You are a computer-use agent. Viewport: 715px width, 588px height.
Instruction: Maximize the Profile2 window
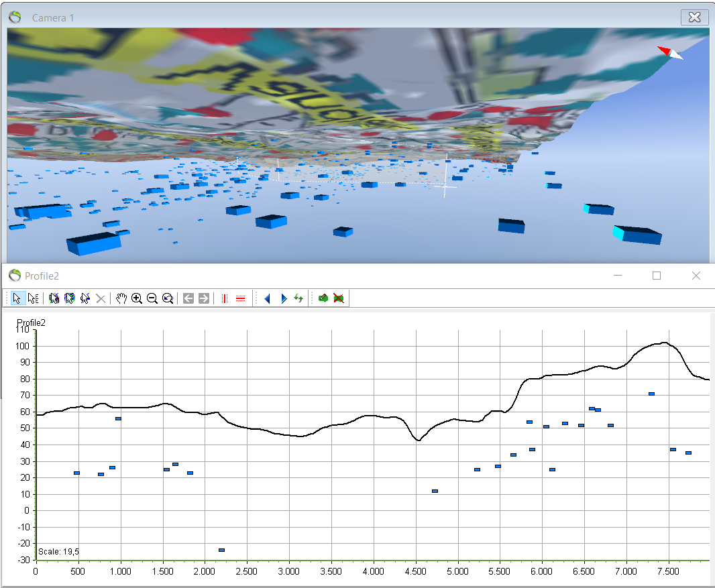tap(657, 276)
